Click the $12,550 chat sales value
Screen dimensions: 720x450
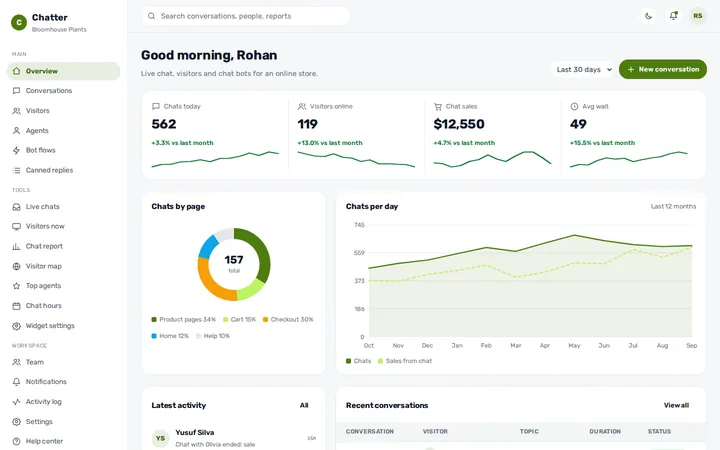[459, 124]
